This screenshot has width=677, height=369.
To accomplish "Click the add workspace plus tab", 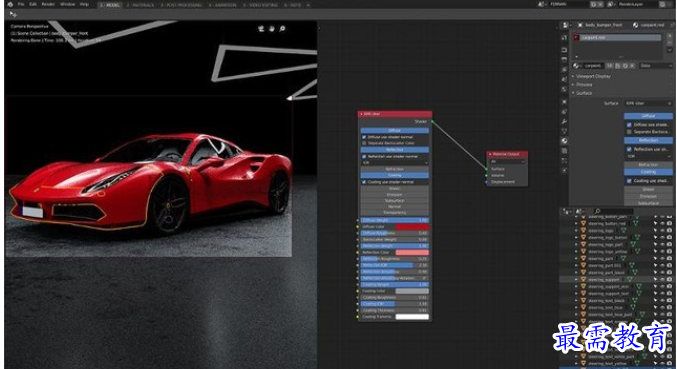I will click(x=308, y=5).
